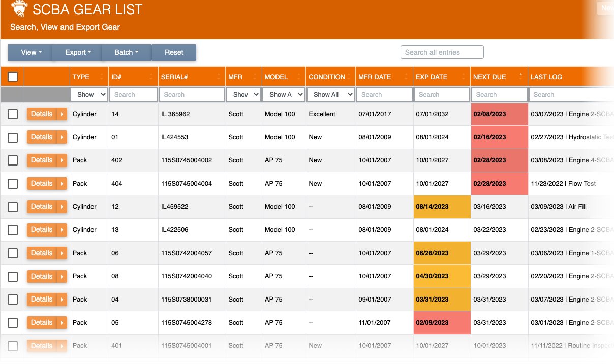
Task: View Details for Pack 05
Action: coord(42,323)
